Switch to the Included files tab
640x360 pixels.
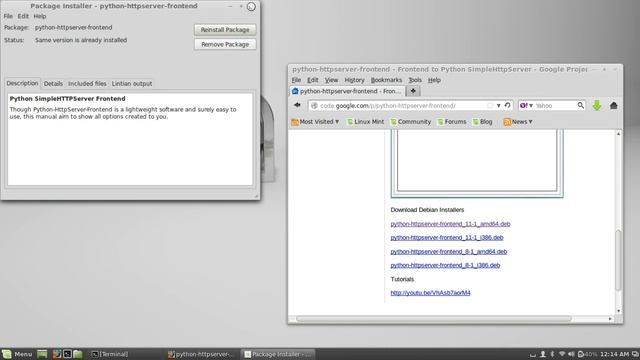pyautogui.click(x=87, y=84)
